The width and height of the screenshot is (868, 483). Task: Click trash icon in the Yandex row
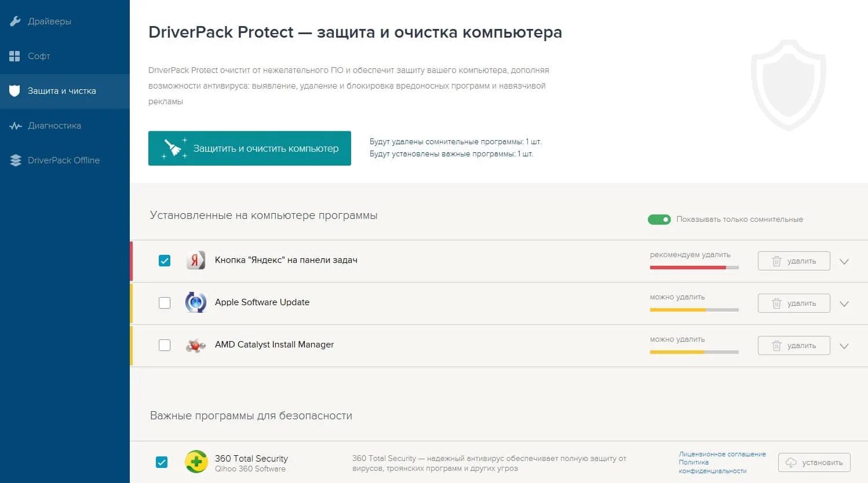click(x=777, y=261)
